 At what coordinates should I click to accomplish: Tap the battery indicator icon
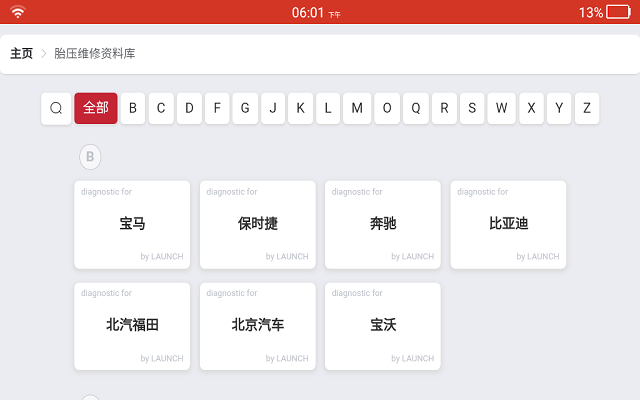point(618,12)
